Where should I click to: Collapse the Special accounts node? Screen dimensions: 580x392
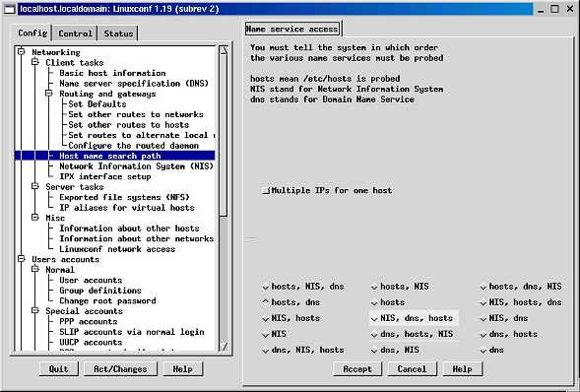(x=35, y=311)
